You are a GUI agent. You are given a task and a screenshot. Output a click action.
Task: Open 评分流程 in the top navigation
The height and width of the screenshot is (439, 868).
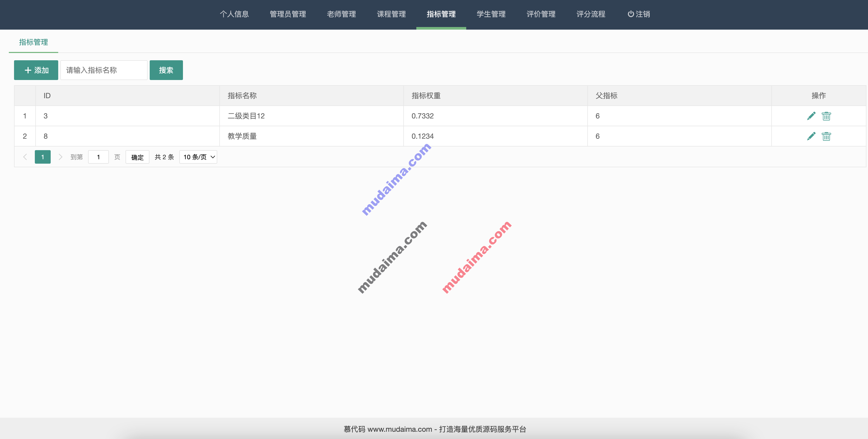(x=591, y=14)
